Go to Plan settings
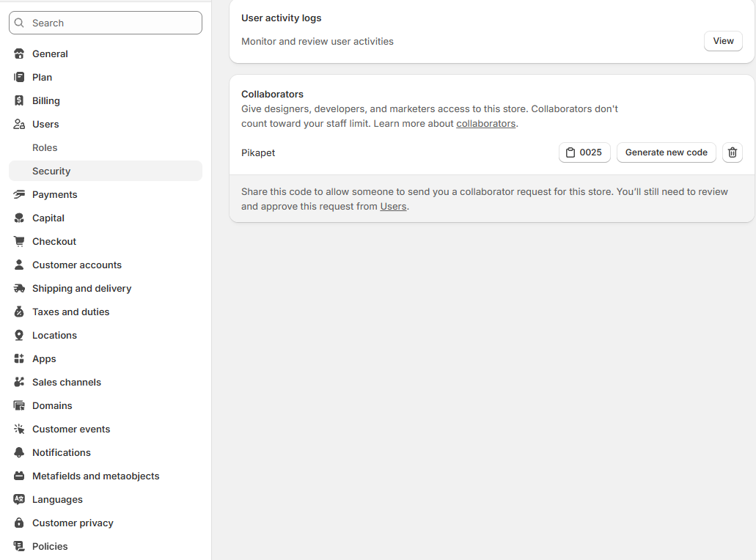Image resolution: width=756 pixels, height=560 pixels. point(105,77)
